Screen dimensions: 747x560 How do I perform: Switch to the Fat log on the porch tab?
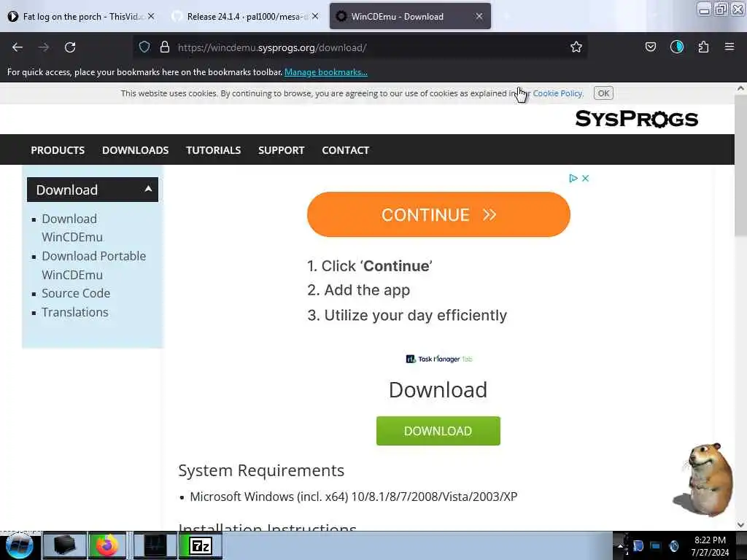point(82,16)
